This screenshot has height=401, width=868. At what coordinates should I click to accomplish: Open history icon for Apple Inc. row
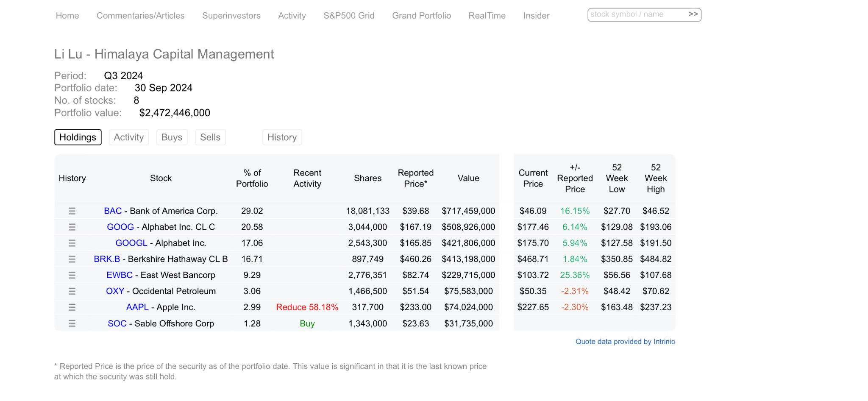pyautogui.click(x=72, y=307)
